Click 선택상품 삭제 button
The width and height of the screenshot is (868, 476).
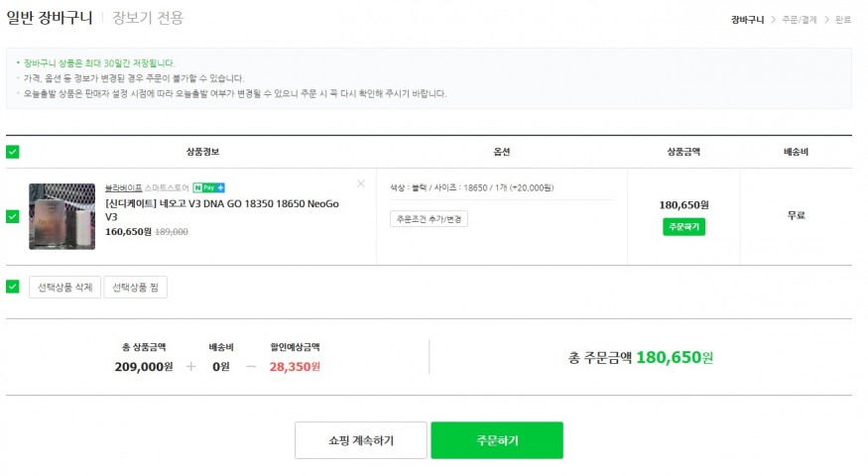click(x=65, y=288)
